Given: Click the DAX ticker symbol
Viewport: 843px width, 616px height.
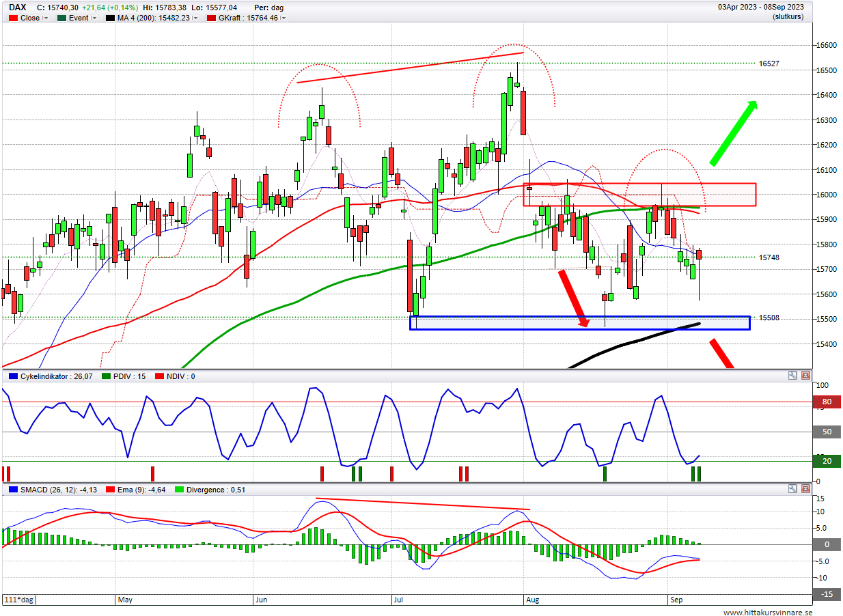Looking at the screenshot, I should pos(18,8).
